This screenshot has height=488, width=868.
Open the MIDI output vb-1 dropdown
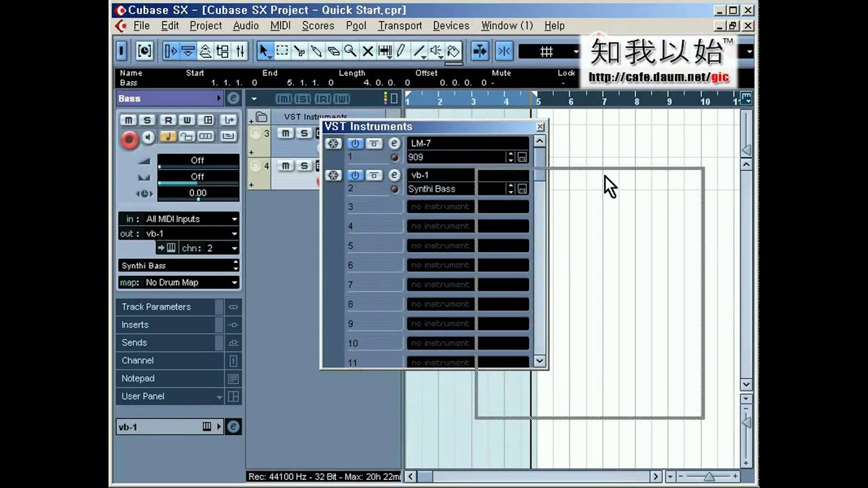(179, 234)
